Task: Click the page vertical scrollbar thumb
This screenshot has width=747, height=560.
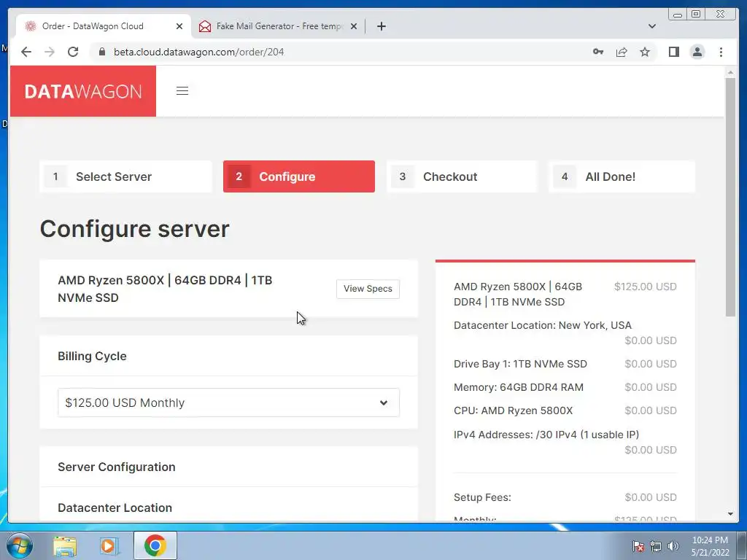Action: (x=730, y=196)
